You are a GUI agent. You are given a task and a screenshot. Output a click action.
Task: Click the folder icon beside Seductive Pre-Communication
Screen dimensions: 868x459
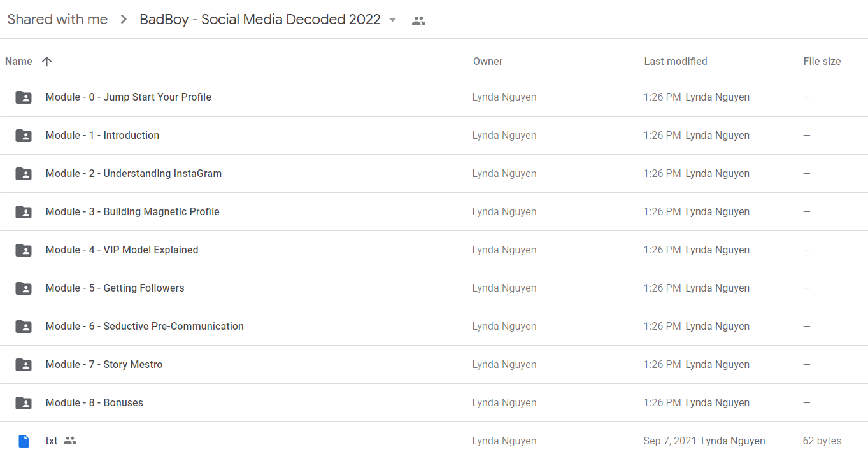pyautogui.click(x=24, y=327)
